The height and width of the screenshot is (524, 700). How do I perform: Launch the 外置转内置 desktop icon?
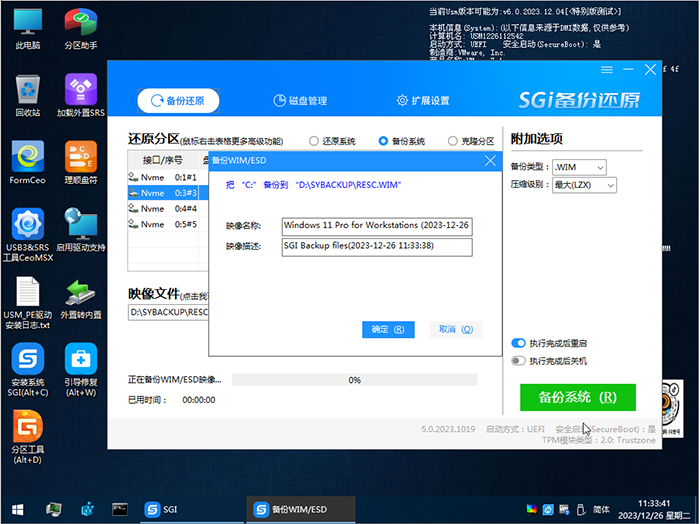coord(81,298)
